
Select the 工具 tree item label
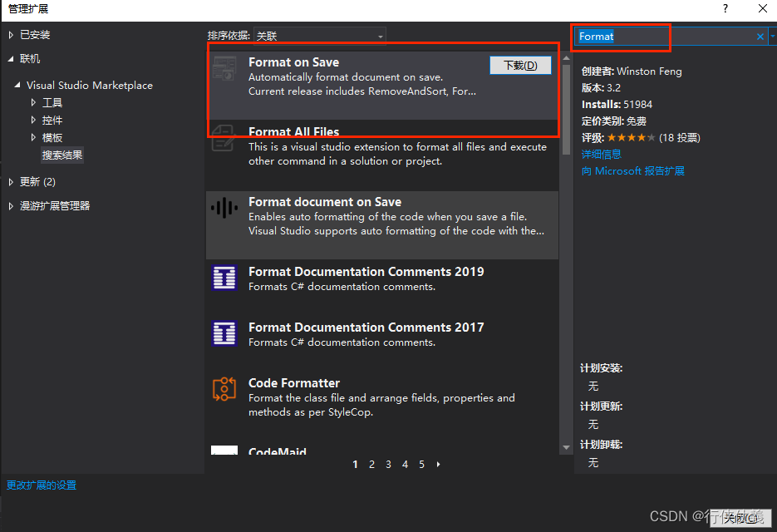(52, 102)
